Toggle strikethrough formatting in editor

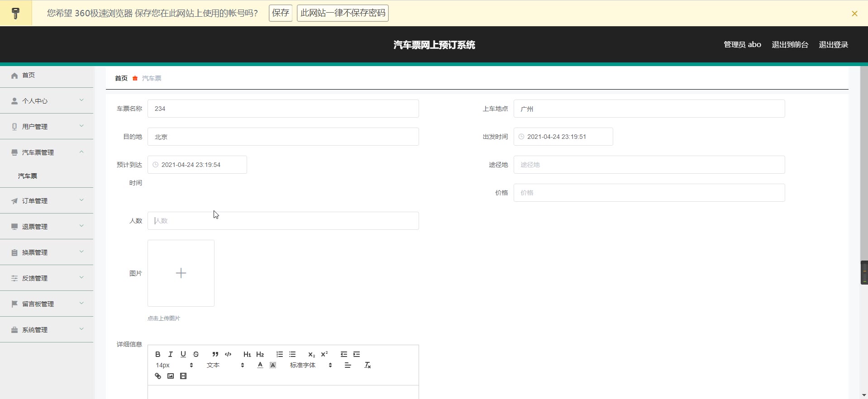coord(196,354)
